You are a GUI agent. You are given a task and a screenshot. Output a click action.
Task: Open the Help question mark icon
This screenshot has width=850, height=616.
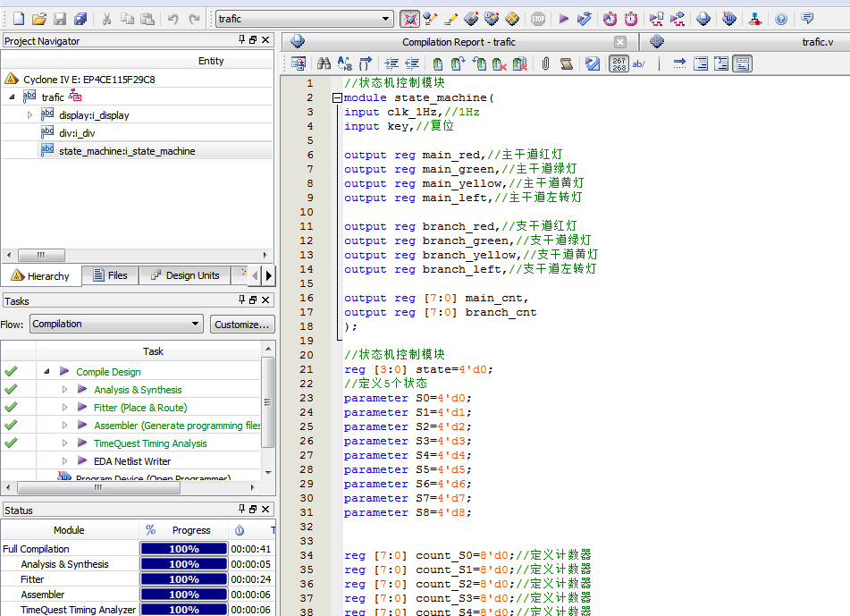click(781, 19)
